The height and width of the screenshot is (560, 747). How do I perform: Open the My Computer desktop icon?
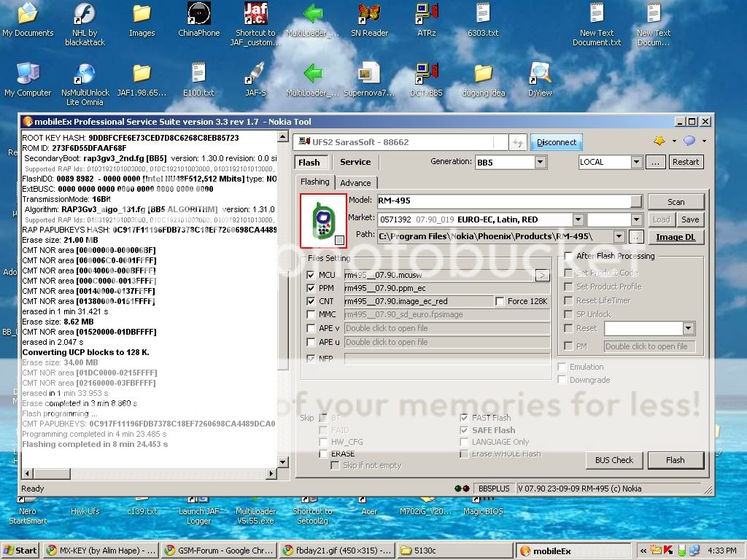(x=28, y=80)
